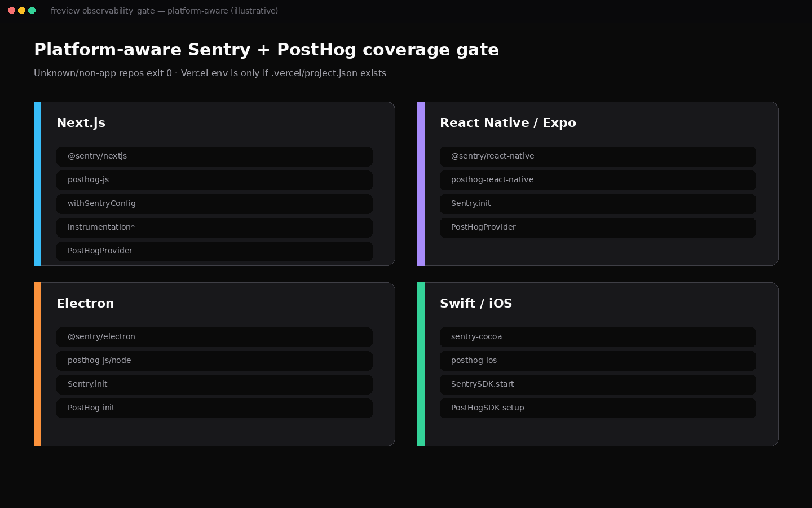
Task: Click the 'Swift / iOS' card heading
Action: pyautogui.click(x=476, y=304)
